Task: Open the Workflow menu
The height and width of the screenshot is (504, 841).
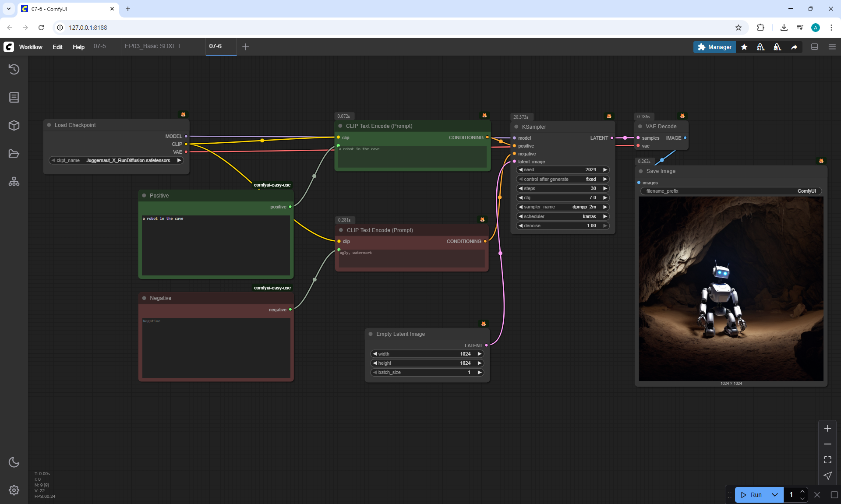Action: tap(31, 47)
